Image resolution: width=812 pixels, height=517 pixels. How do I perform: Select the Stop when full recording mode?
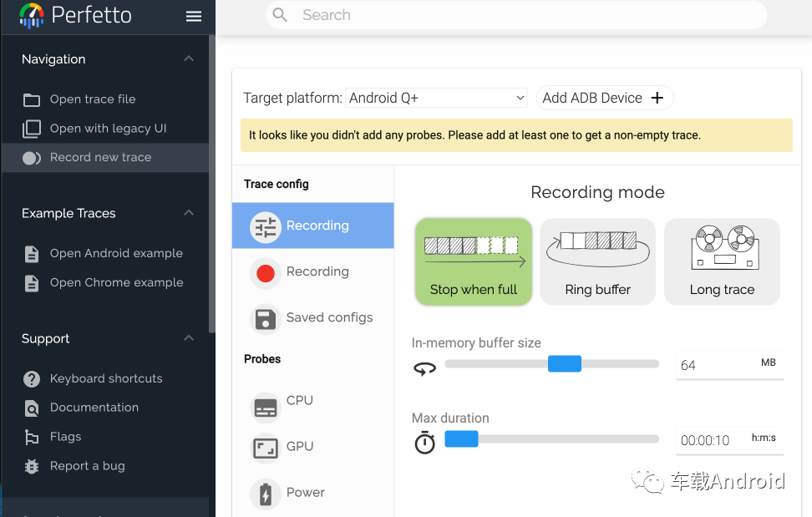473,261
